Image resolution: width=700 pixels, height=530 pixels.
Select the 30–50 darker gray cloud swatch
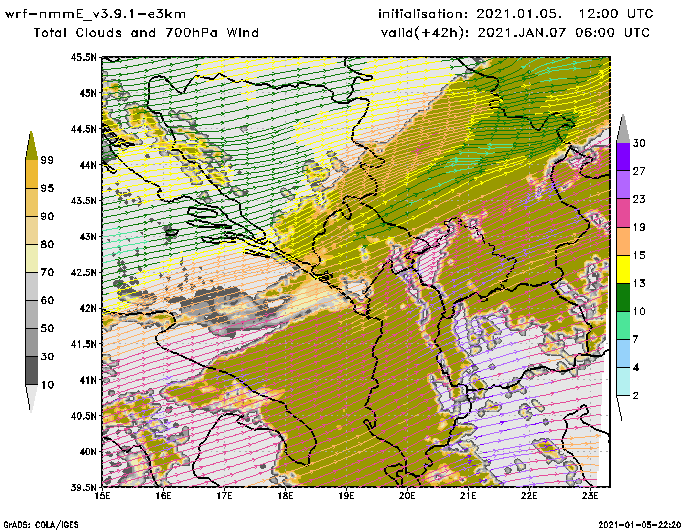coord(31,343)
